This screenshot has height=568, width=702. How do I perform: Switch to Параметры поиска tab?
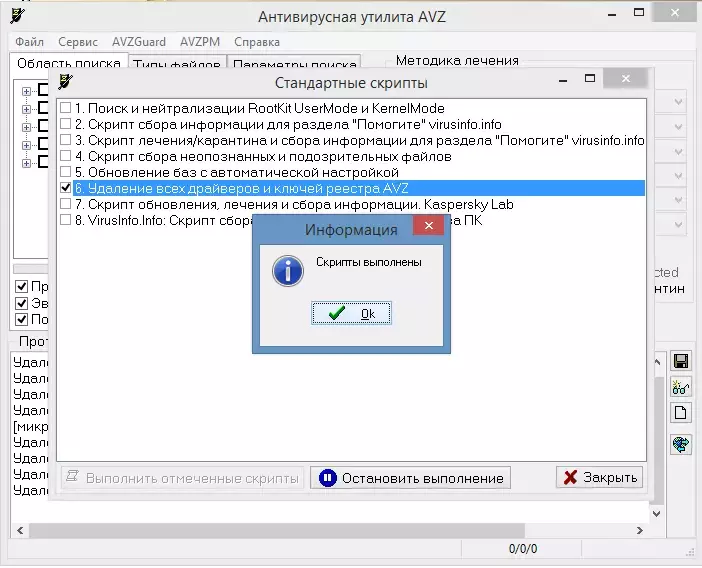tap(294, 62)
